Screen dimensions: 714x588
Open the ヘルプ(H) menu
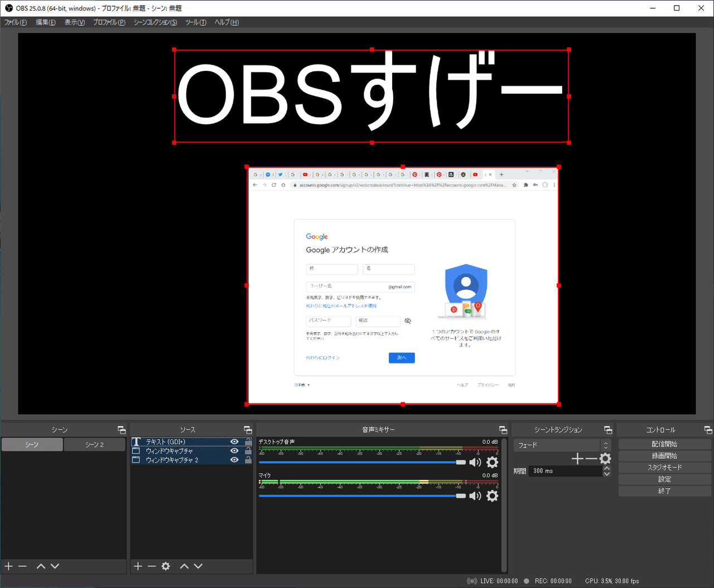(x=227, y=22)
